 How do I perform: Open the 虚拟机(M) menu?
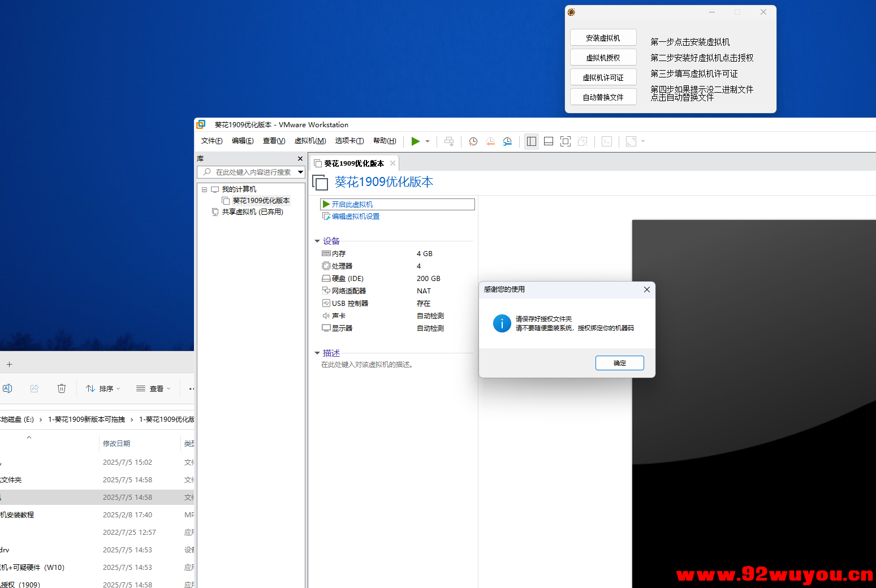click(x=310, y=141)
